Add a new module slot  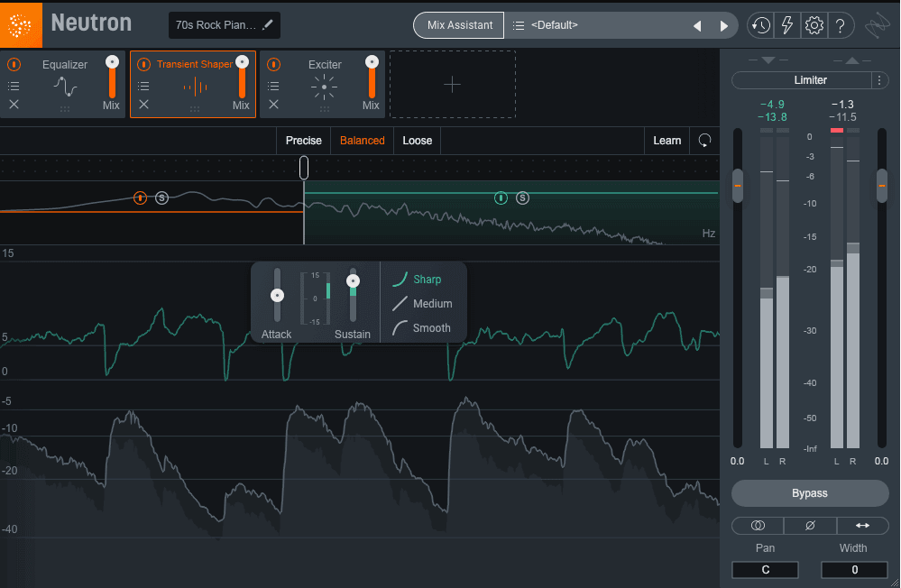[452, 85]
